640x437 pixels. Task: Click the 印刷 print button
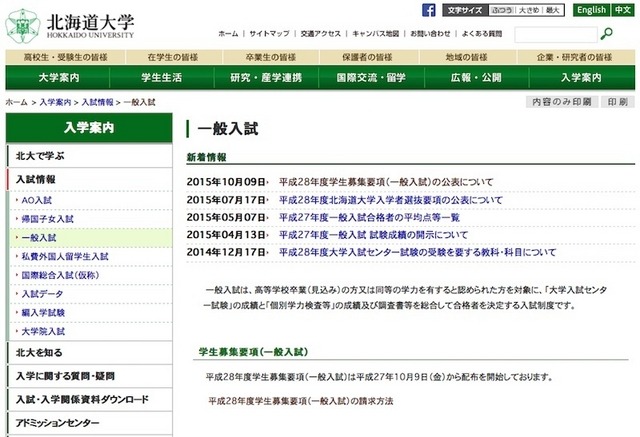[618, 102]
